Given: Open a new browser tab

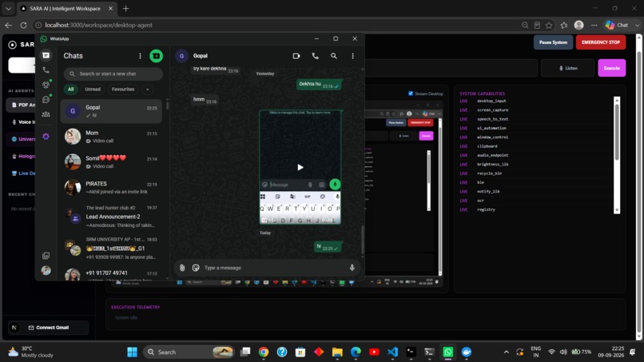Looking at the screenshot, I should 125,8.
